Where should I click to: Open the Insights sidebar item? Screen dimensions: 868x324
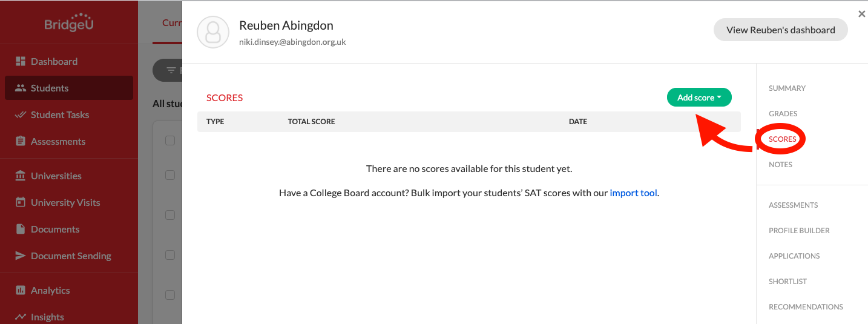point(47,317)
